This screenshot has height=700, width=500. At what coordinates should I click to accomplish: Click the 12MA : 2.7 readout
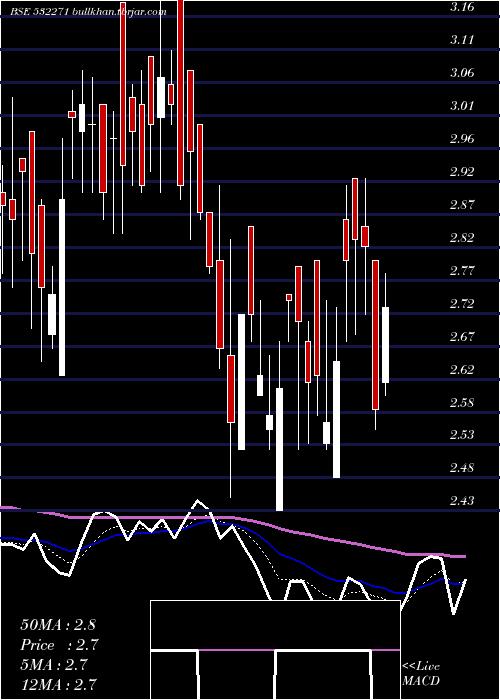pyautogui.click(x=58, y=684)
